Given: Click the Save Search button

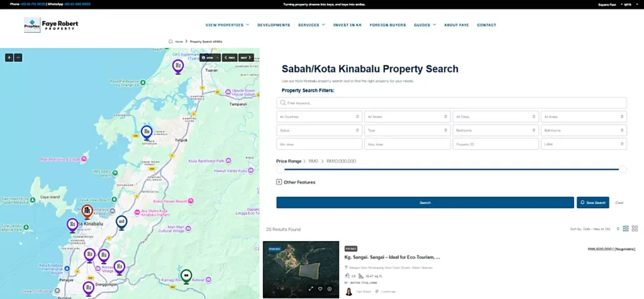Looking at the screenshot, I should [592, 203].
